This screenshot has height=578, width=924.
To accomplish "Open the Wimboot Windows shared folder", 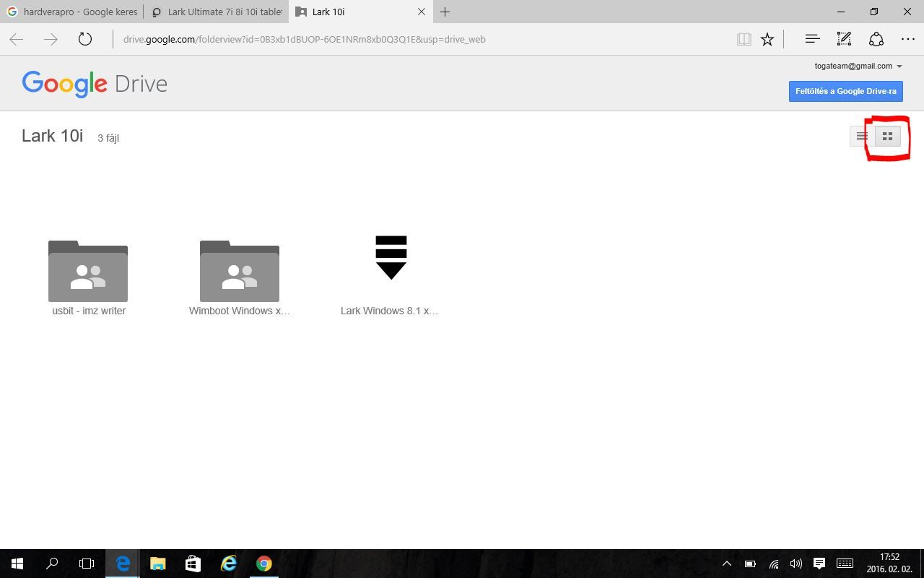I will (240, 271).
